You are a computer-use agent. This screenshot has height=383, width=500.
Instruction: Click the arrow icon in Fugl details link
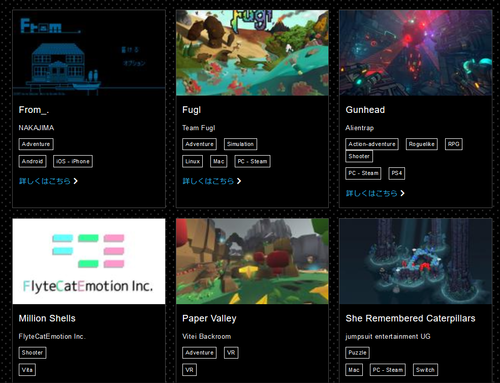tap(239, 181)
